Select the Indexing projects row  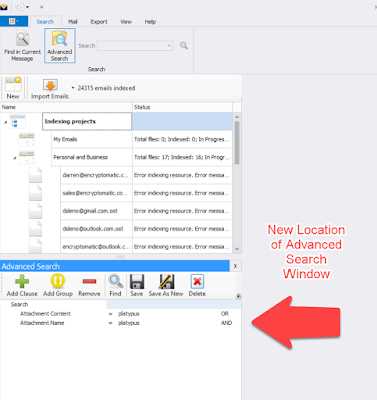pos(87,121)
